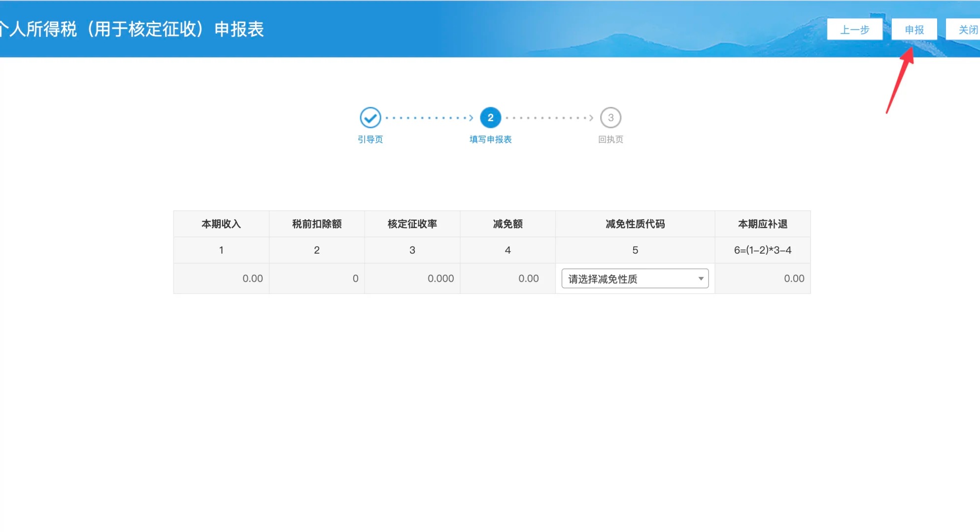
Task: Click the 税前扣除额 value field
Action: (x=317, y=279)
